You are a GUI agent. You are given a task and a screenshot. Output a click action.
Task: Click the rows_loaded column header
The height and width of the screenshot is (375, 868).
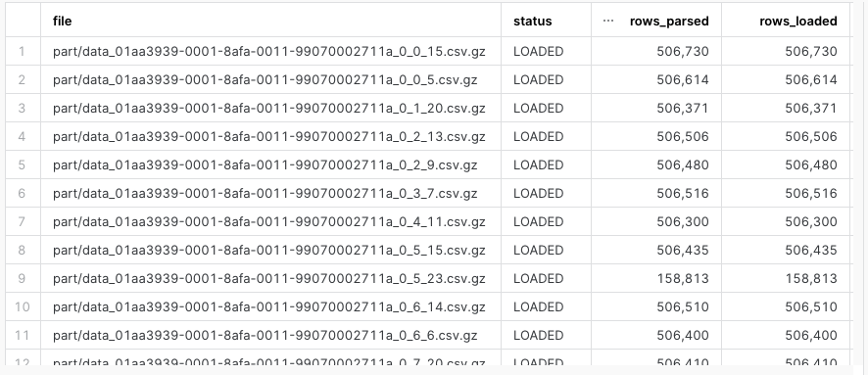[797, 21]
